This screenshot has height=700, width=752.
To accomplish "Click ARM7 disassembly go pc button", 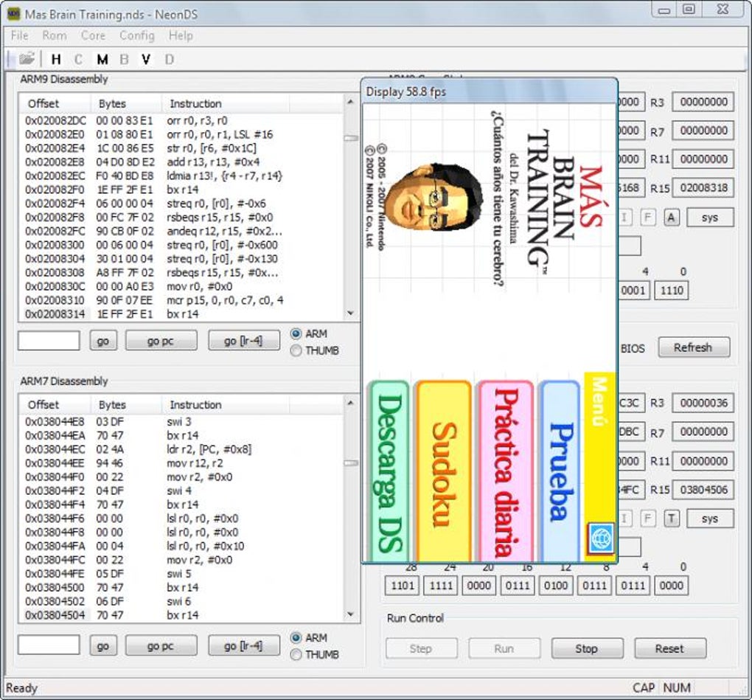I will click(x=161, y=645).
